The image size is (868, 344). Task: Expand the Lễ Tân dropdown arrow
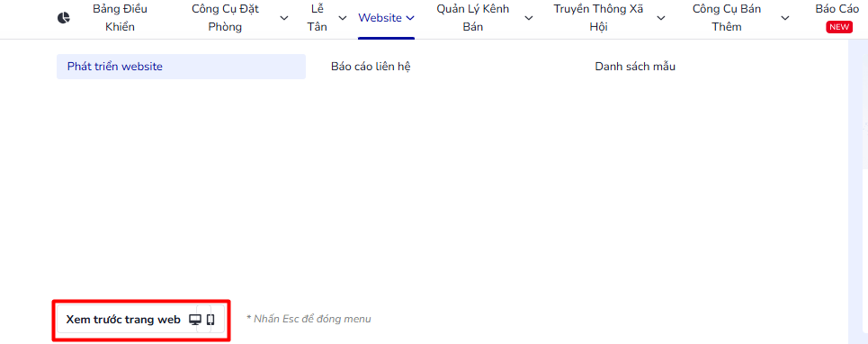343,18
